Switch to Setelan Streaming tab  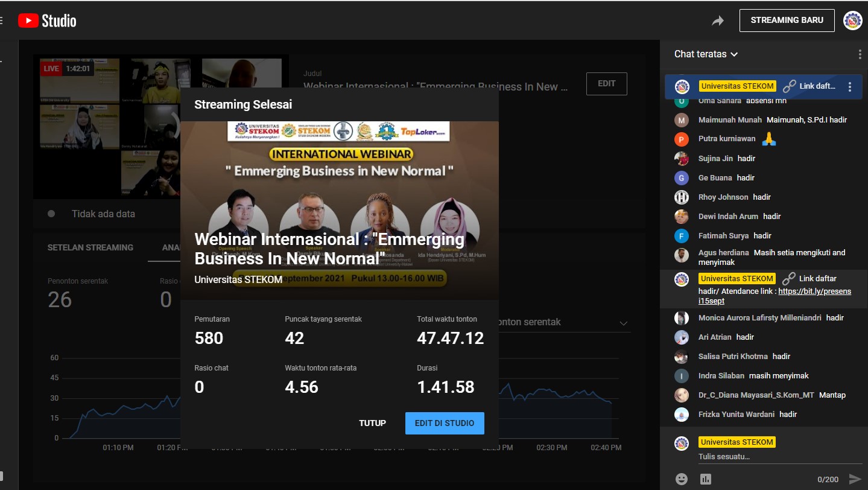(x=90, y=247)
